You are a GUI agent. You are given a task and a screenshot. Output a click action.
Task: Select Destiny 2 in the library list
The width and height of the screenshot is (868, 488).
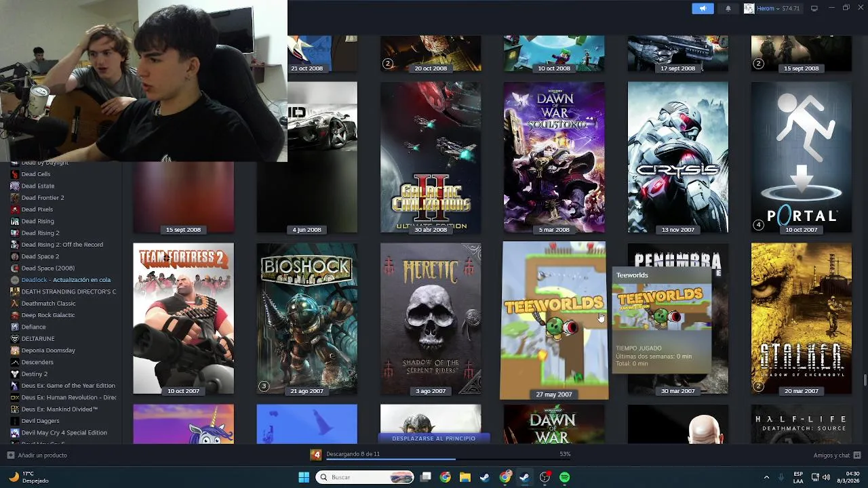point(35,374)
